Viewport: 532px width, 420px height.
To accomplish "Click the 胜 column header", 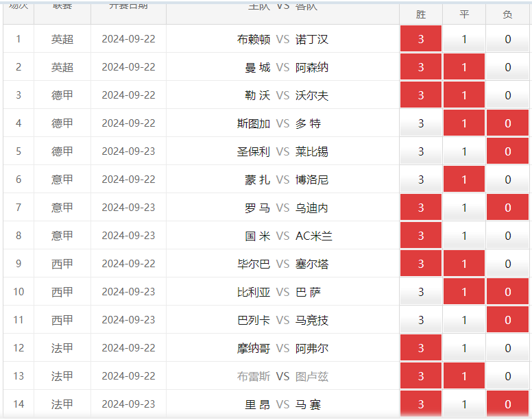I will pyautogui.click(x=421, y=14).
